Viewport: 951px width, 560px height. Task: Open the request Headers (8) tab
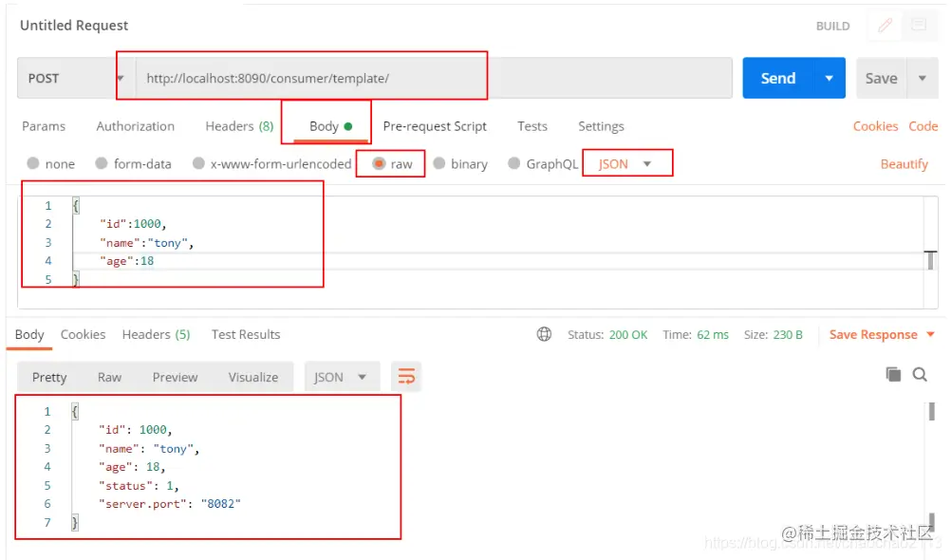click(239, 126)
